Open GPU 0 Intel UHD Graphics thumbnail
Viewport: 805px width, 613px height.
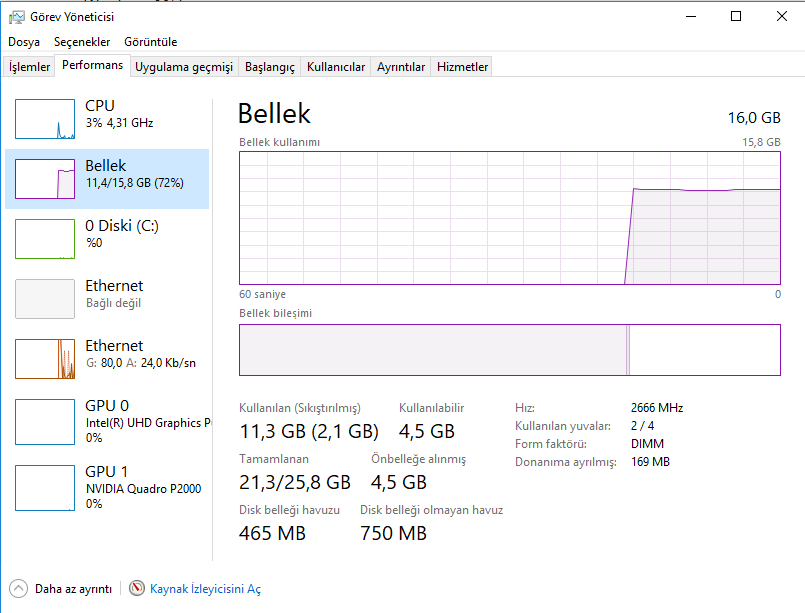(x=45, y=422)
